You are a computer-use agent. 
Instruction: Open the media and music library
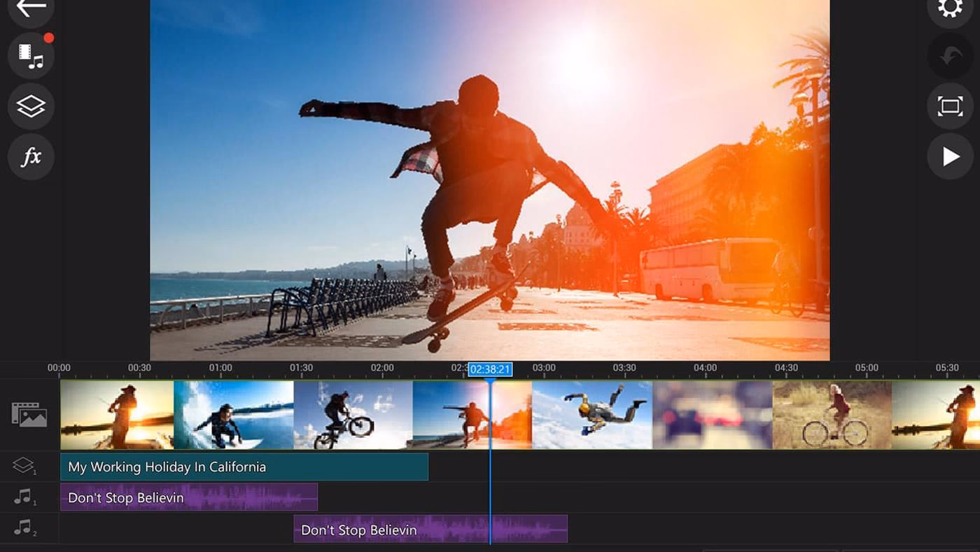(x=31, y=55)
